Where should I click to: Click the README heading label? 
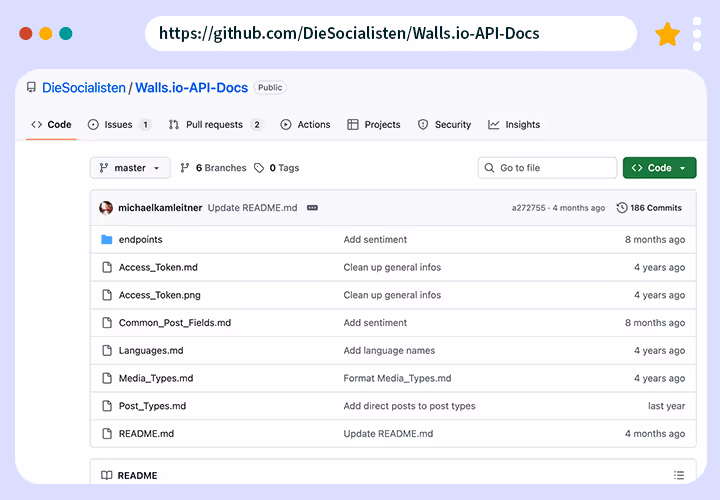137,475
